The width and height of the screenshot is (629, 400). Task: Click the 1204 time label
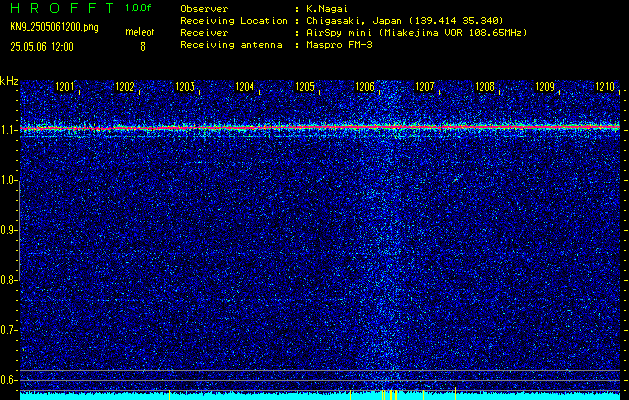pyautogui.click(x=244, y=86)
